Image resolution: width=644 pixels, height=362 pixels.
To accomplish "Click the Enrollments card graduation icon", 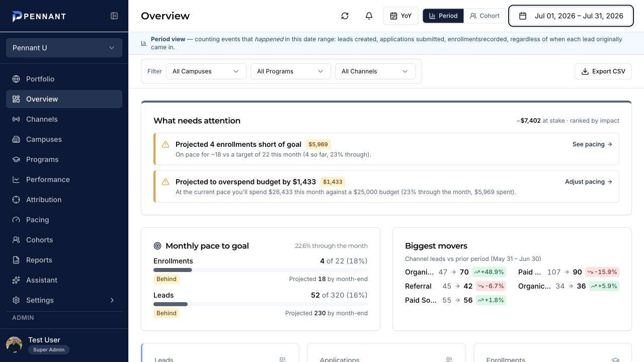I will click(615, 359).
